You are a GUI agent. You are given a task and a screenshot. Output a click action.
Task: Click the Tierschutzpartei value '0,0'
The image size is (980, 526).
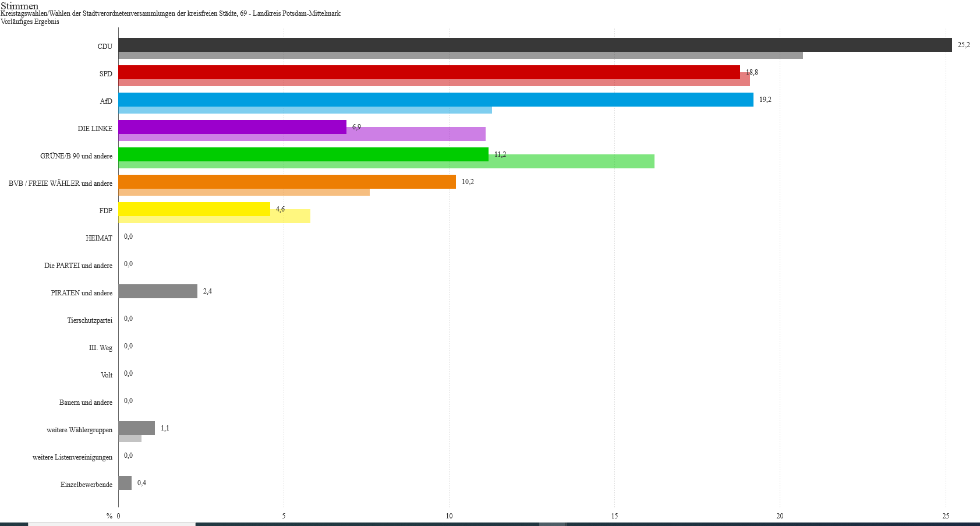pyautogui.click(x=128, y=319)
